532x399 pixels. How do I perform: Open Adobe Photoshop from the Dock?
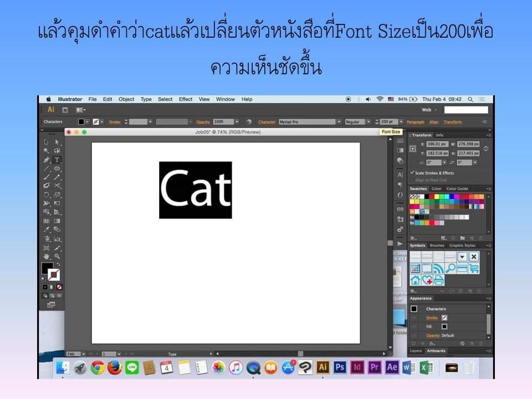[340, 367]
